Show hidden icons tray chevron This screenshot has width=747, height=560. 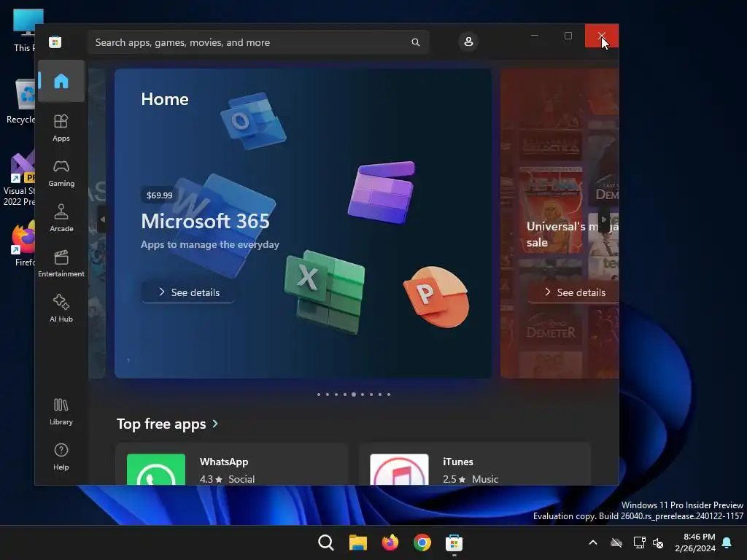point(593,542)
